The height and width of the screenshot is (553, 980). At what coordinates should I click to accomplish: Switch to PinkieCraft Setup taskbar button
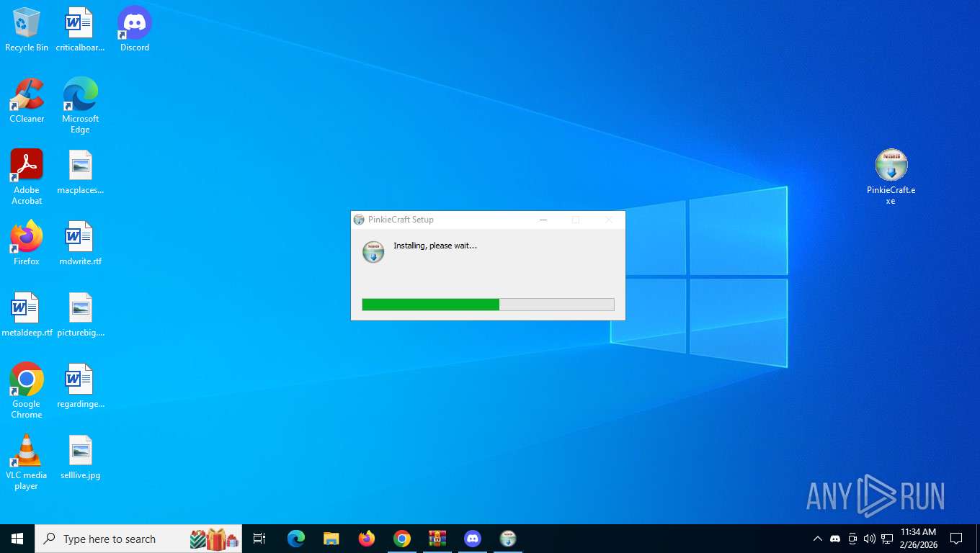tap(508, 539)
